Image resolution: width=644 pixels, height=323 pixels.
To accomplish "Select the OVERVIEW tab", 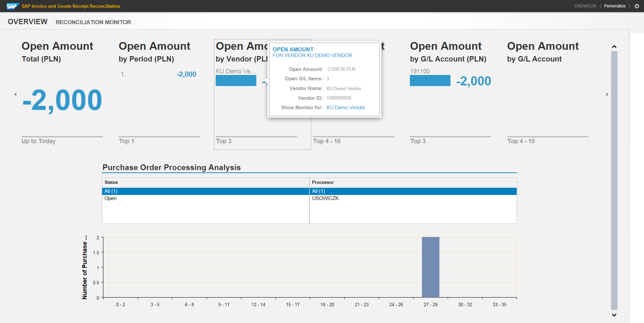I will tap(28, 22).
